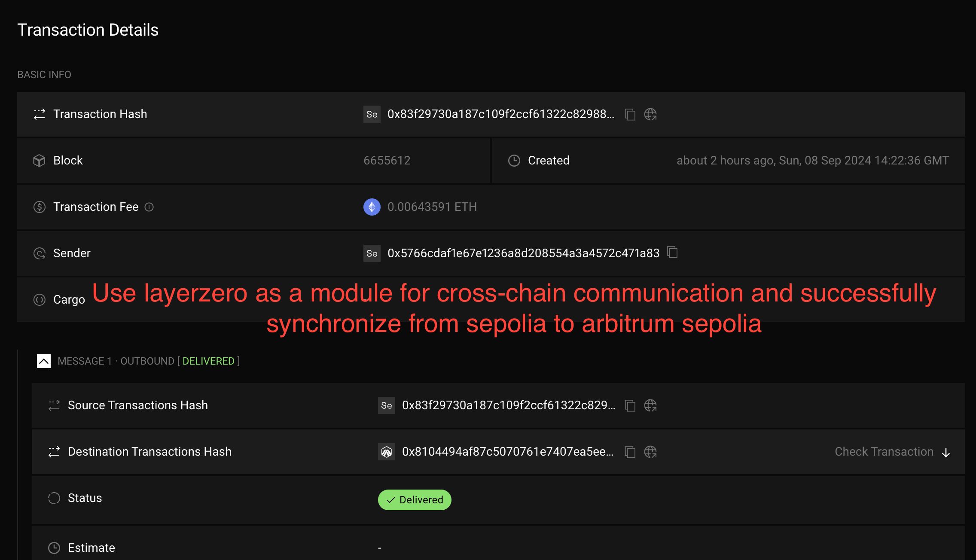
Task: Click the Delivered status badge
Action: pyautogui.click(x=415, y=499)
